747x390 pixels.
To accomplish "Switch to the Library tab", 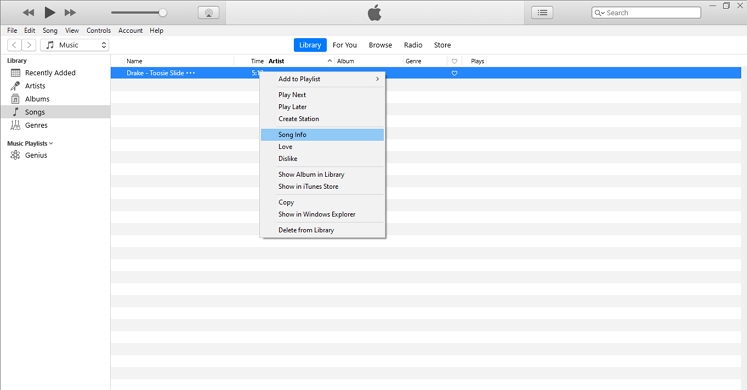I will [x=310, y=45].
